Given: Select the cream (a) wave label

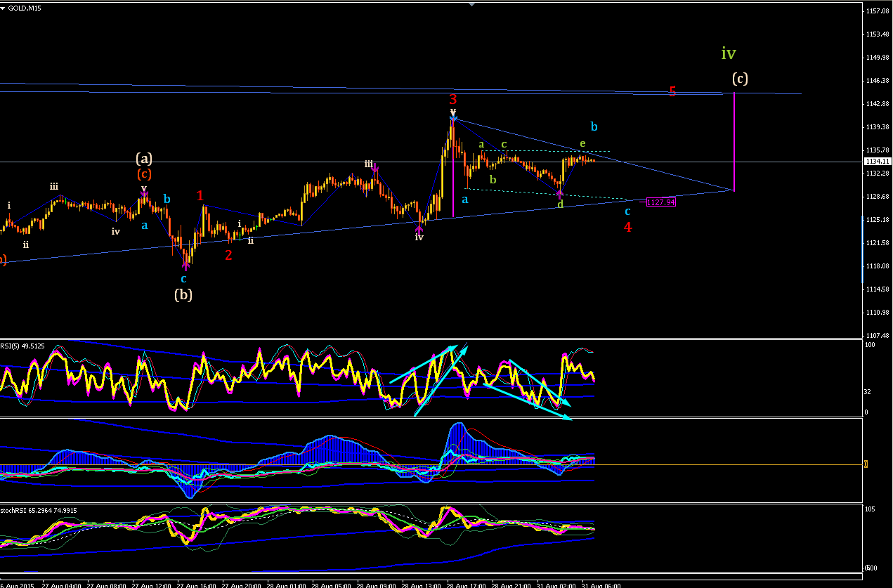Looking at the screenshot, I should [x=144, y=159].
